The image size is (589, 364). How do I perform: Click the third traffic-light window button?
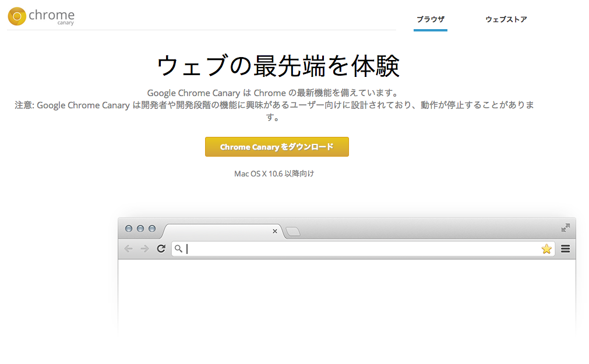click(151, 228)
